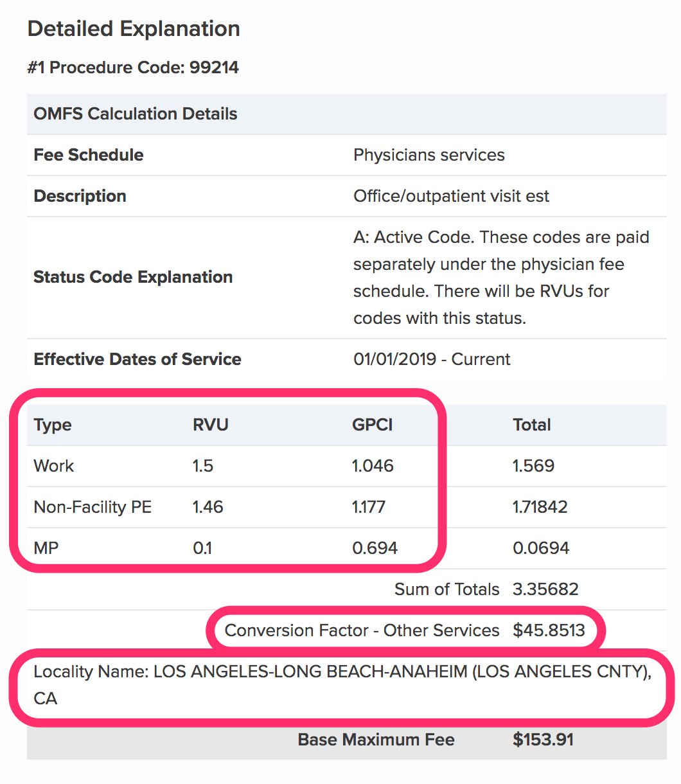The image size is (681, 784).
Task: Click the Office/outpatient visit est description
Action: pyautogui.click(x=451, y=196)
